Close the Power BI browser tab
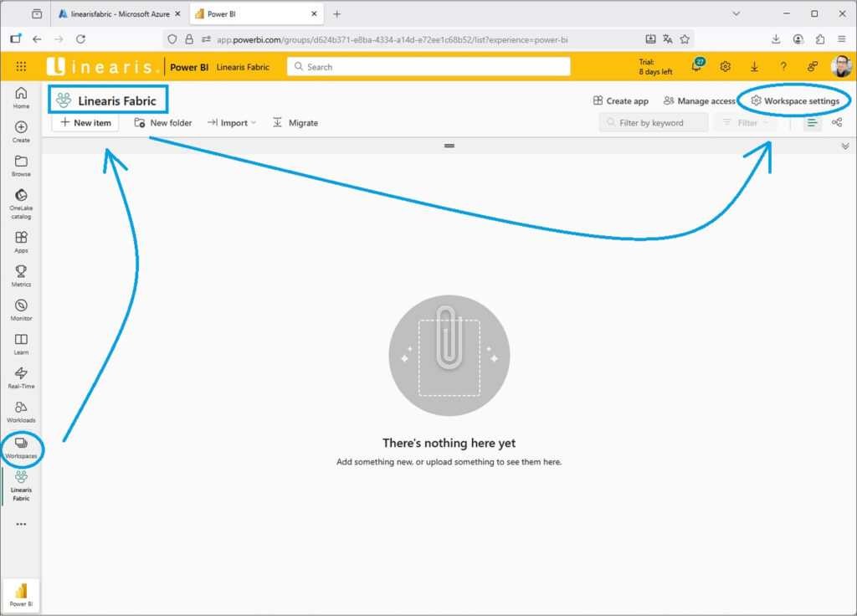857x616 pixels. (314, 14)
